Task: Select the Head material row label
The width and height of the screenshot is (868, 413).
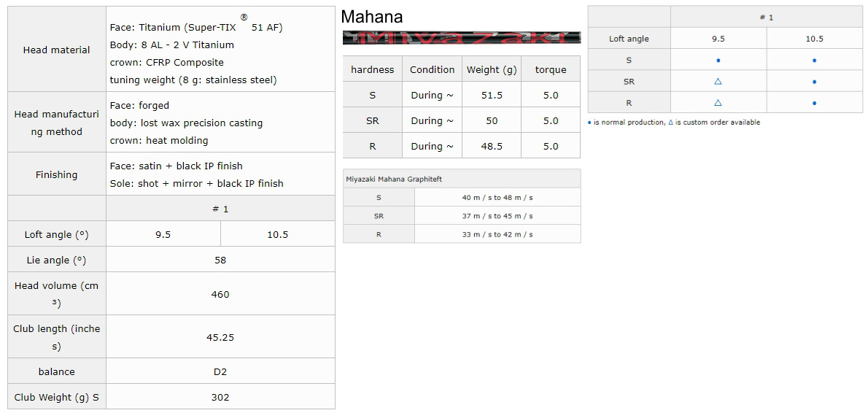Action: pos(56,50)
